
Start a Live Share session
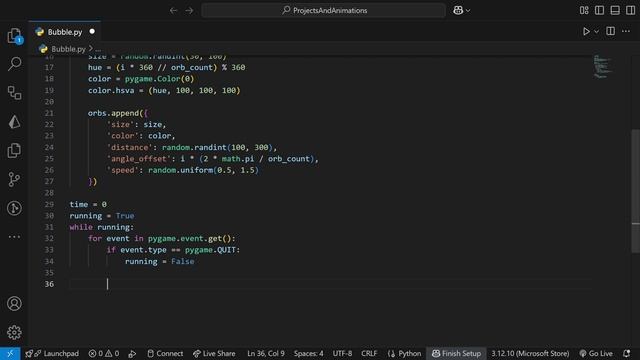pos(214,353)
